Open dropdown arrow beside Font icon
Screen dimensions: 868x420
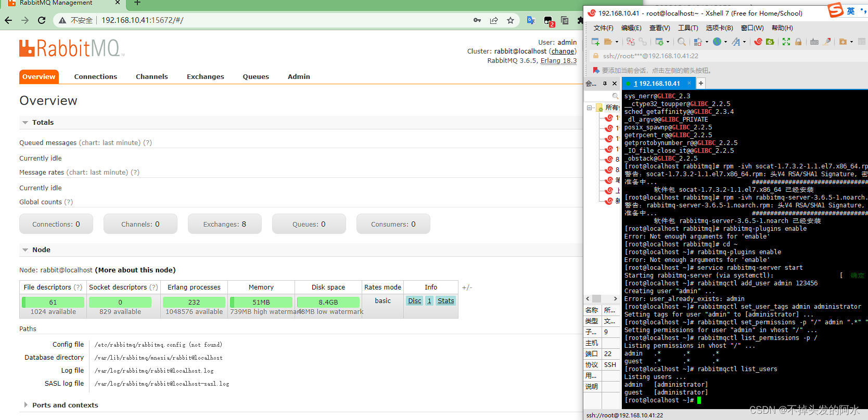tap(744, 42)
